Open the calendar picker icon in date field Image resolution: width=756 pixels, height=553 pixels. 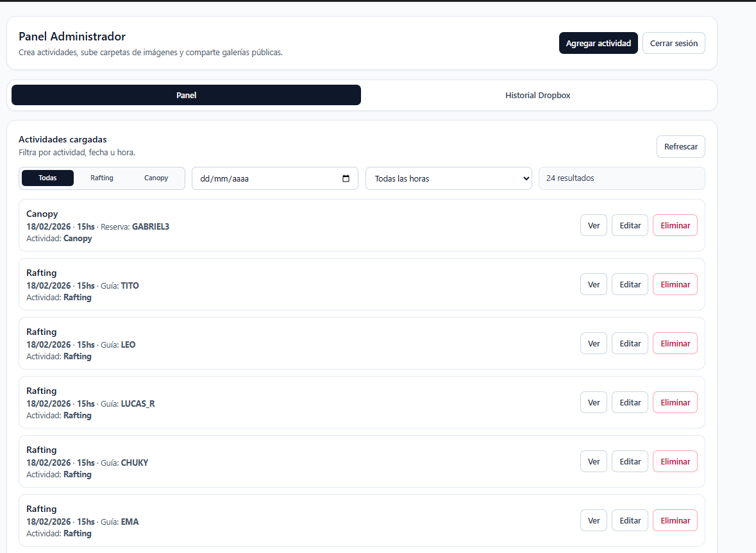[x=346, y=178]
